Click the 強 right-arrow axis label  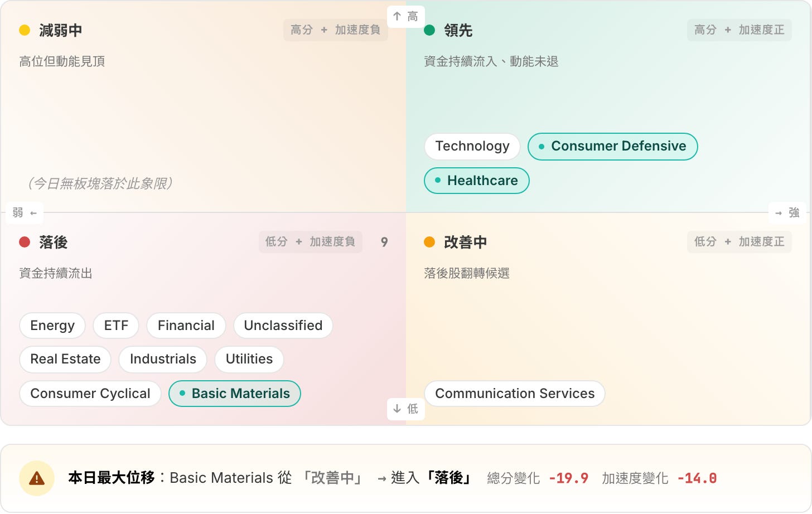[787, 212]
